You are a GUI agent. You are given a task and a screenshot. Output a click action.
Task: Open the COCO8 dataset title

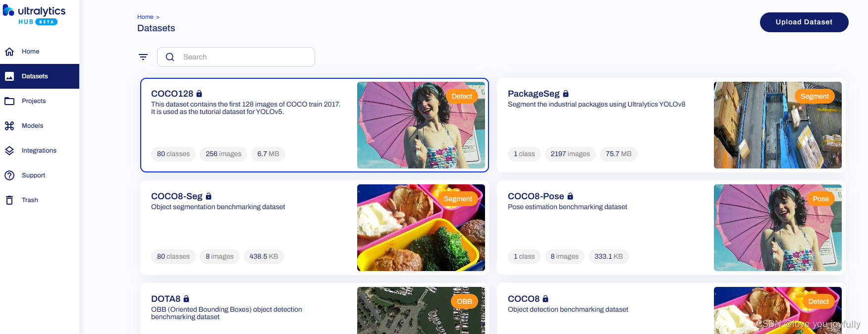[524, 299]
